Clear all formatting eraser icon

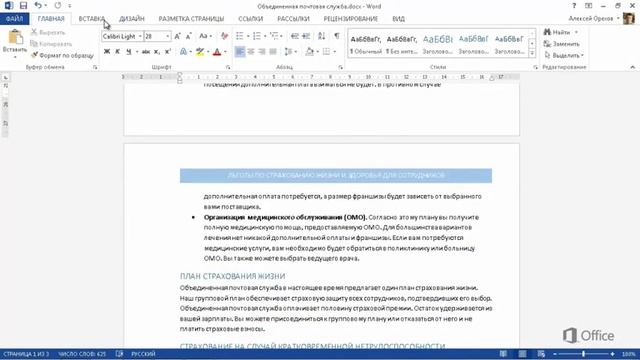pyautogui.click(x=224, y=36)
